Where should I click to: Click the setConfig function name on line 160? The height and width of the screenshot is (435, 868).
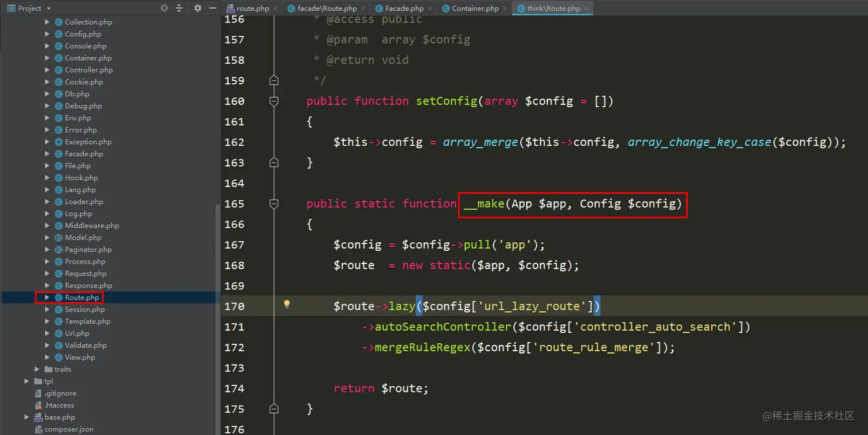(x=447, y=101)
